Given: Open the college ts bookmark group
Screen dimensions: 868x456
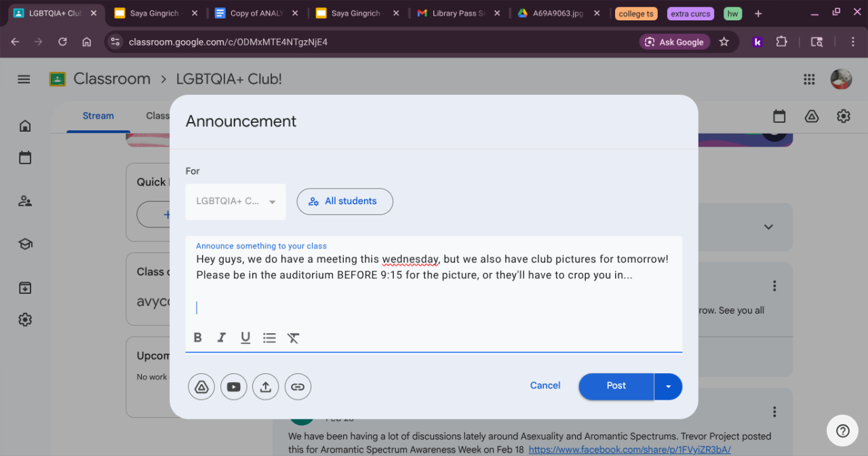Looking at the screenshot, I should [x=637, y=14].
